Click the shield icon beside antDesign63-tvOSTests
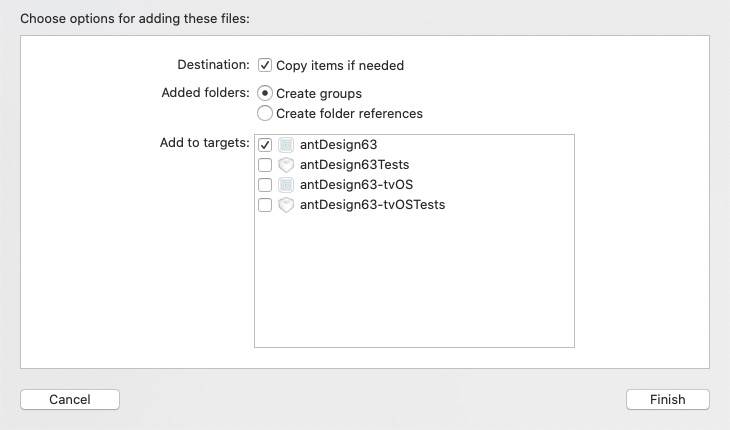Image resolution: width=730 pixels, height=430 pixels. 285,205
